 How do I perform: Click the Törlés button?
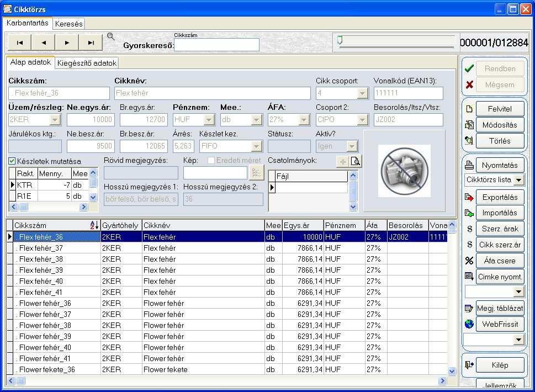click(x=500, y=141)
